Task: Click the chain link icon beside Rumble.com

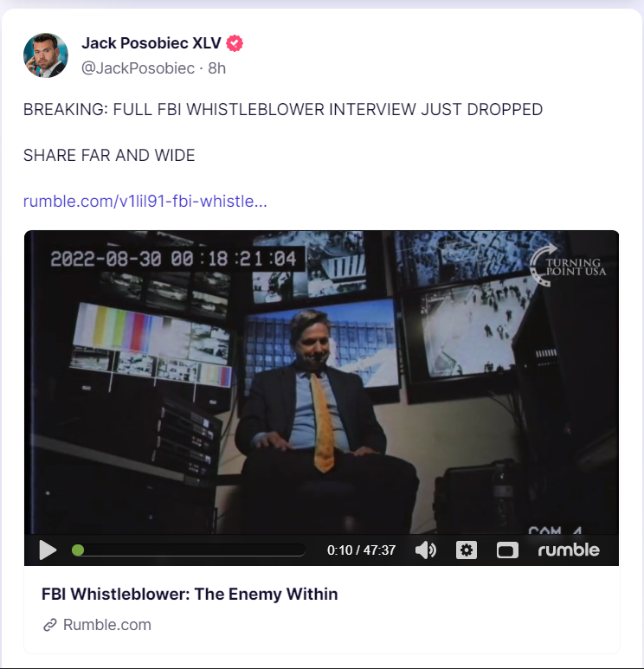Action: coord(50,625)
